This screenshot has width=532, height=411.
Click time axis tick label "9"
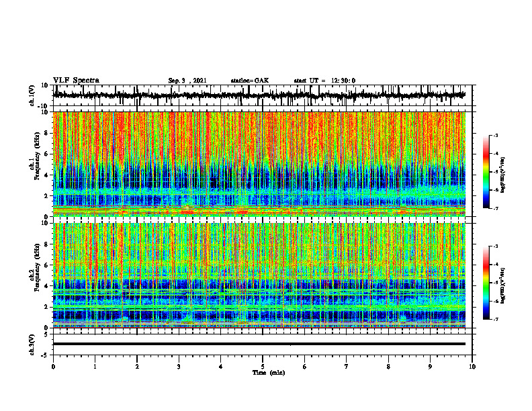[x=430, y=367]
